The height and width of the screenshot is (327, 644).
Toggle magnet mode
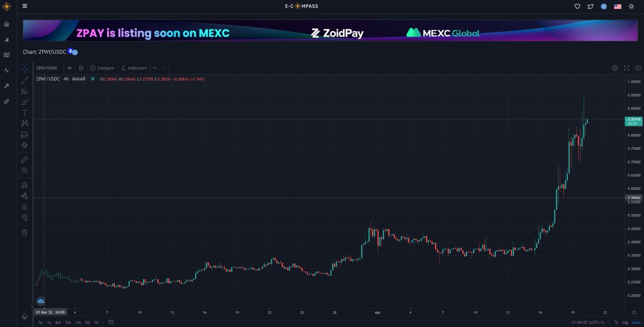[x=25, y=185]
